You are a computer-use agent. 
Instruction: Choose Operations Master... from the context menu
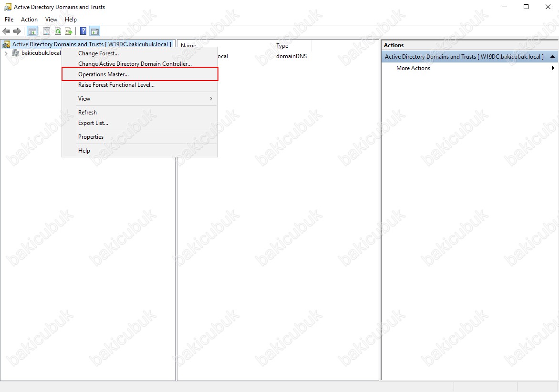tap(140, 74)
